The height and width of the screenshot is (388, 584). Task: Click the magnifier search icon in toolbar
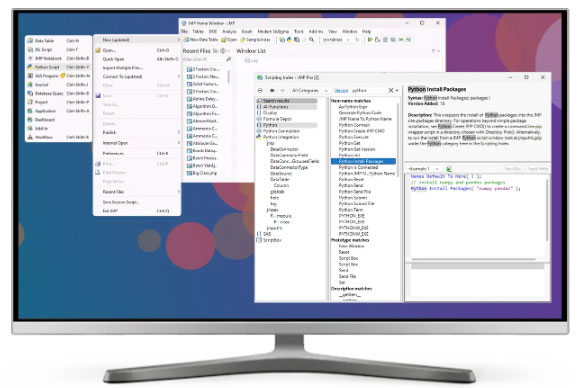click(311, 39)
